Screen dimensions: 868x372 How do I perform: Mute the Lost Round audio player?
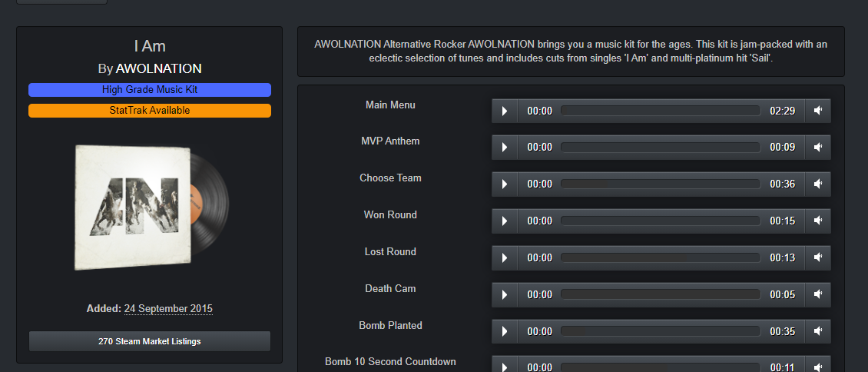tap(817, 258)
